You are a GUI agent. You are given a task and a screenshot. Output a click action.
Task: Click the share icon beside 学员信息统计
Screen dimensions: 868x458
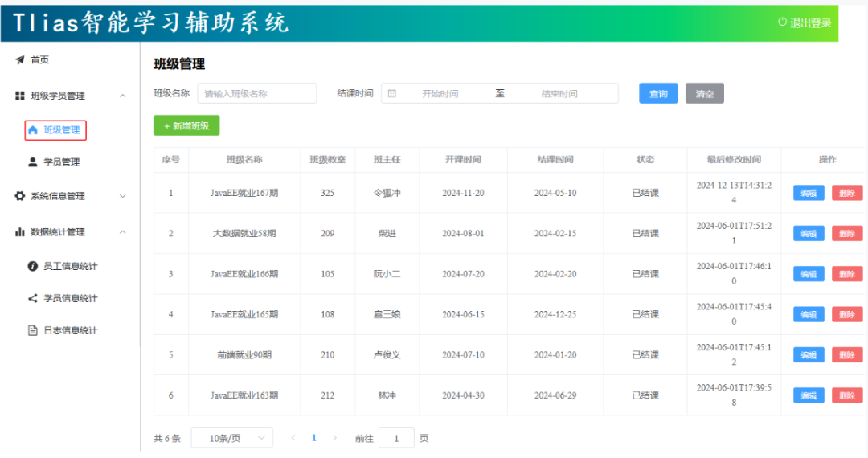pos(33,298)
